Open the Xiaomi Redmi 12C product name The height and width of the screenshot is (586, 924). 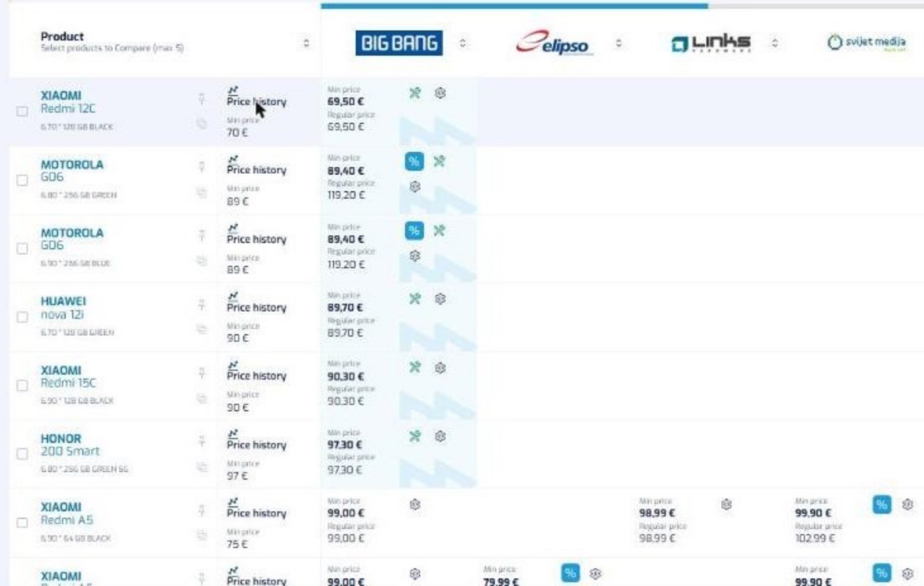[x=68, y=102]
